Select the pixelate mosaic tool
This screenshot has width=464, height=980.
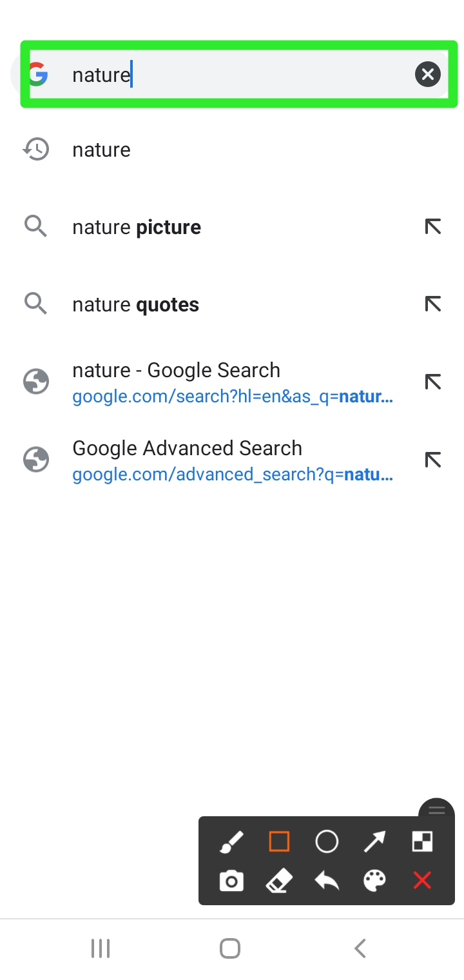coord(422,841)
